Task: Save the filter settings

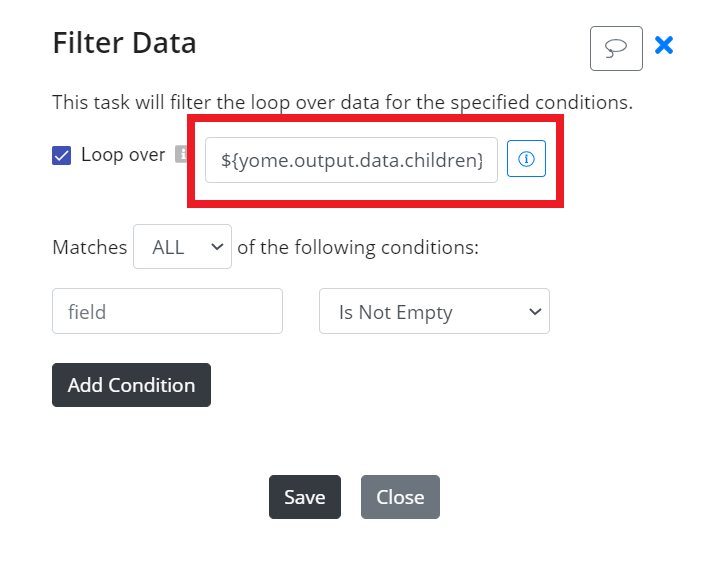Action: point(305,497)
